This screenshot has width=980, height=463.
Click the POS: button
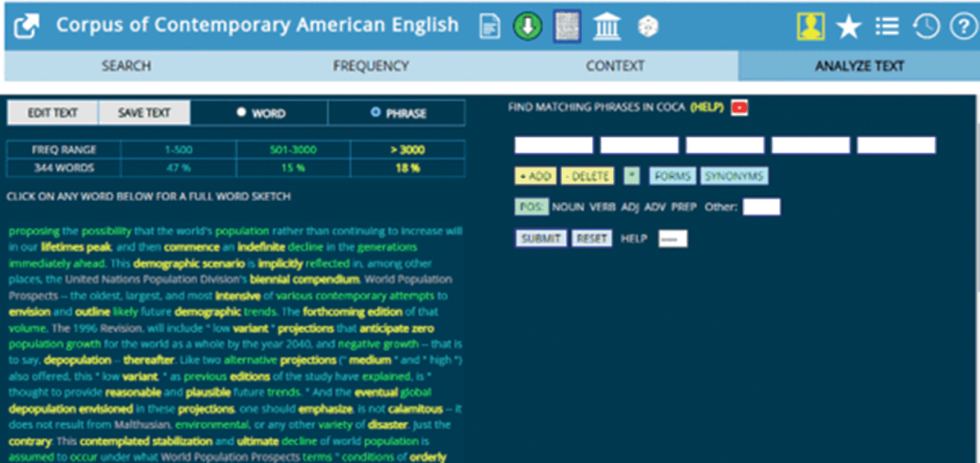(531, 207)
